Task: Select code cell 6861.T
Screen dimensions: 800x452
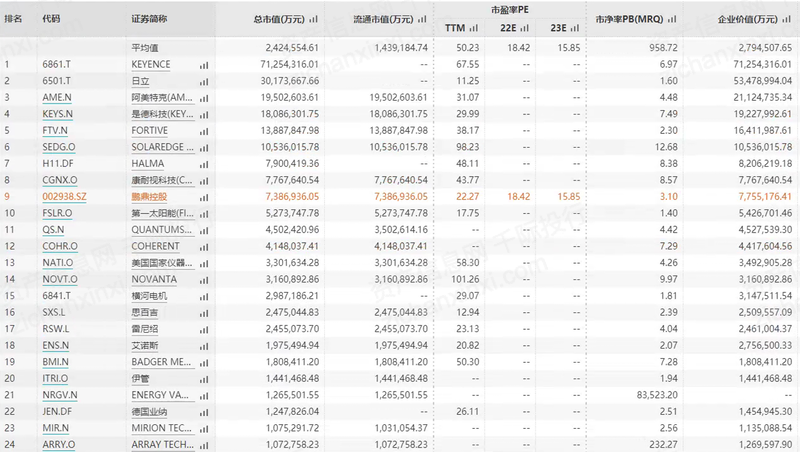Action: pos(57,64)
